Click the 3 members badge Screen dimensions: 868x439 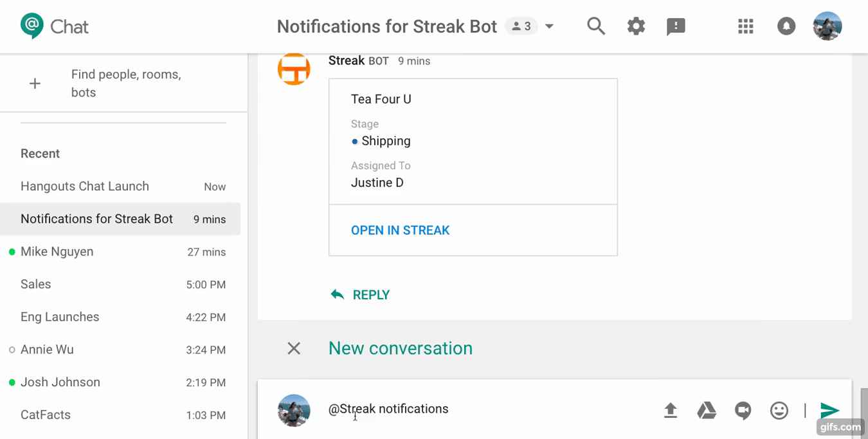(521, 26)
